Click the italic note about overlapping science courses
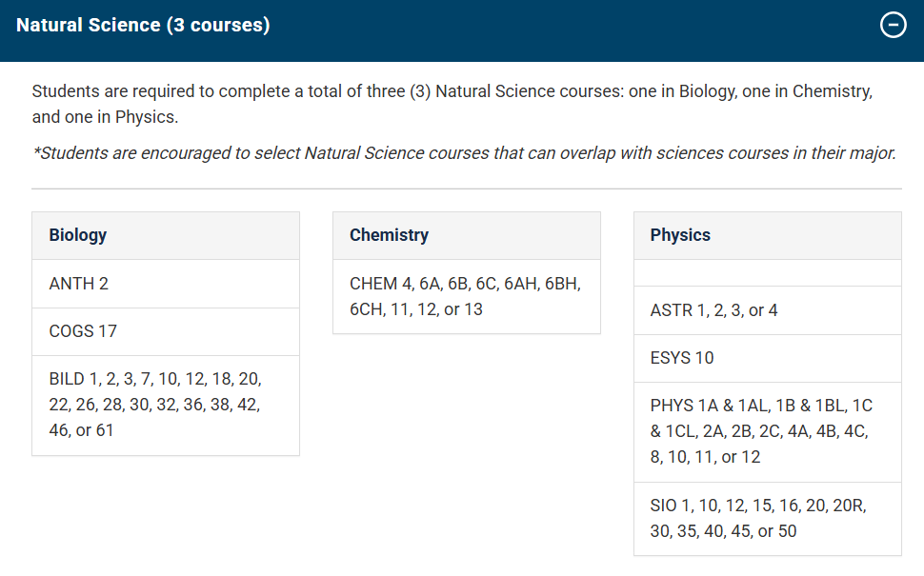 (x=465, y=153)
